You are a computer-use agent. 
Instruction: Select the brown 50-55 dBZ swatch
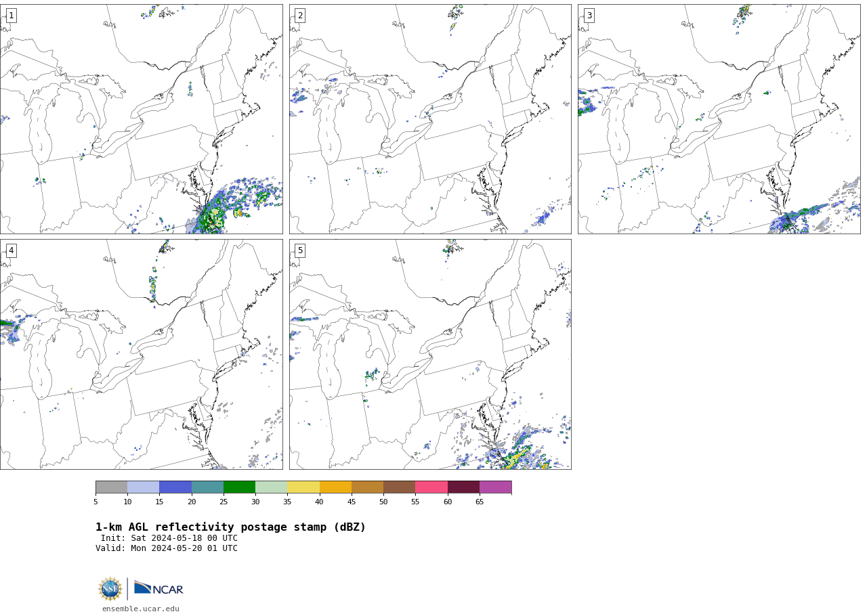pos(400,487)
